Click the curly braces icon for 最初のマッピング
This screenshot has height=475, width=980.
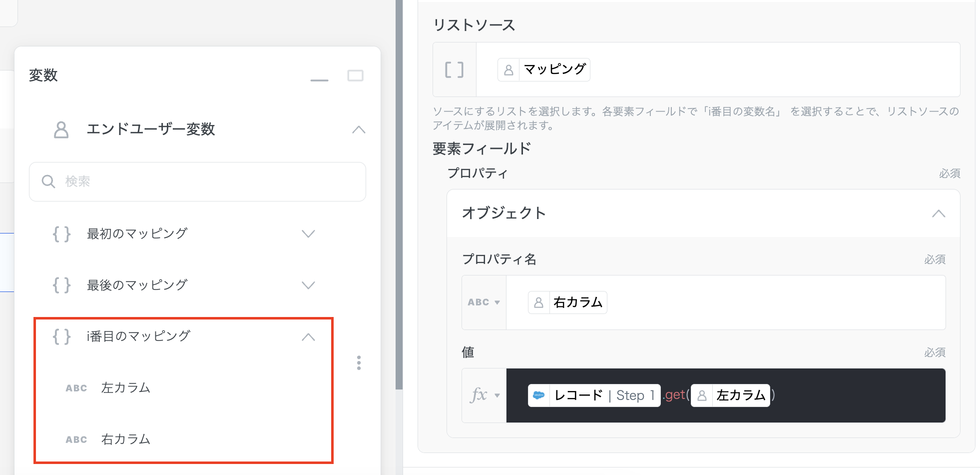pyautogui.click(x=62, y=234)
